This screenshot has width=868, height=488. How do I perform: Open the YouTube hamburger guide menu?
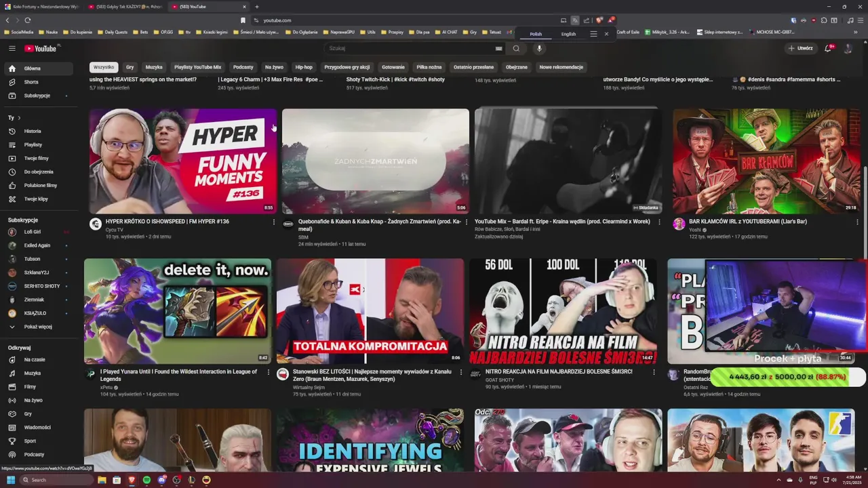coord(12,48)
